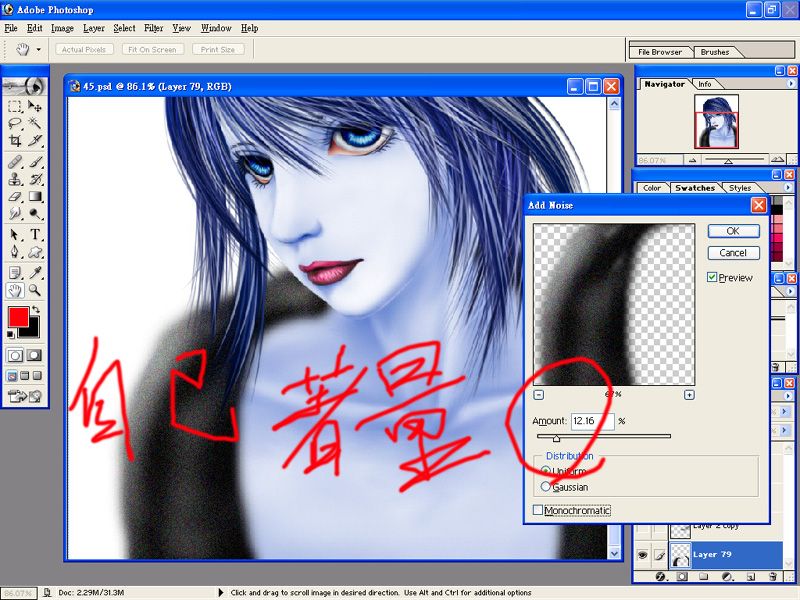Enable the Monochromatic checkbox
800x600 pixels.
click(x=538, y=510)
